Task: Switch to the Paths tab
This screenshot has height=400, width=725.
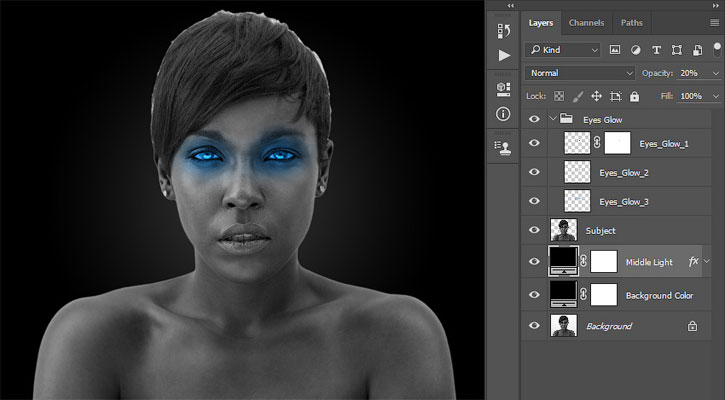Action: point(632,23)
